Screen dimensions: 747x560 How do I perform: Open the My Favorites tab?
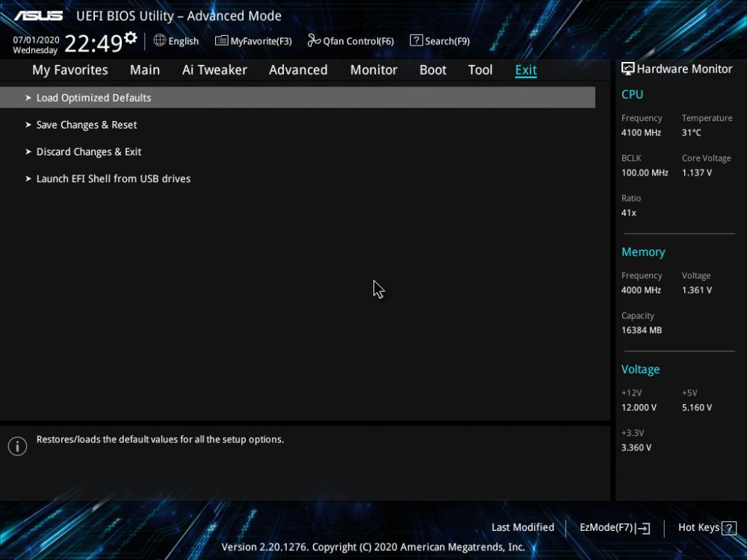pyautogui.click(x=70, y=70)
